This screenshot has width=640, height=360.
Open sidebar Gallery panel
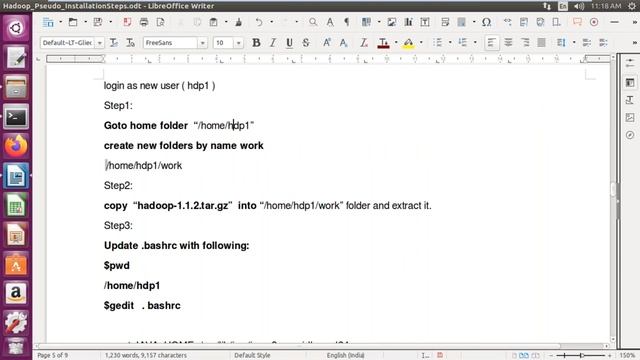click(630, 118)
